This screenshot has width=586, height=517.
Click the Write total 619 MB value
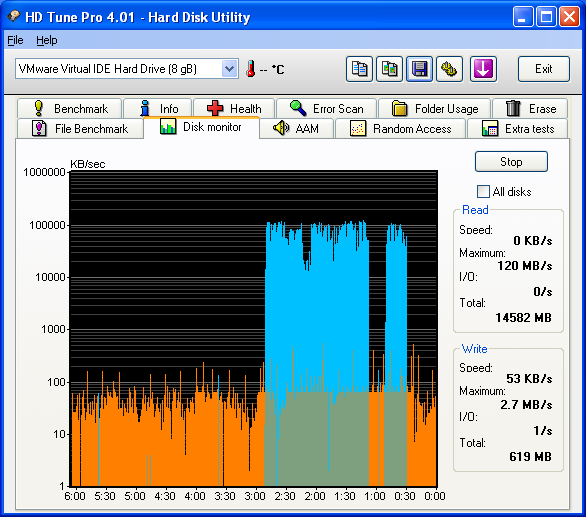(530, 456)
